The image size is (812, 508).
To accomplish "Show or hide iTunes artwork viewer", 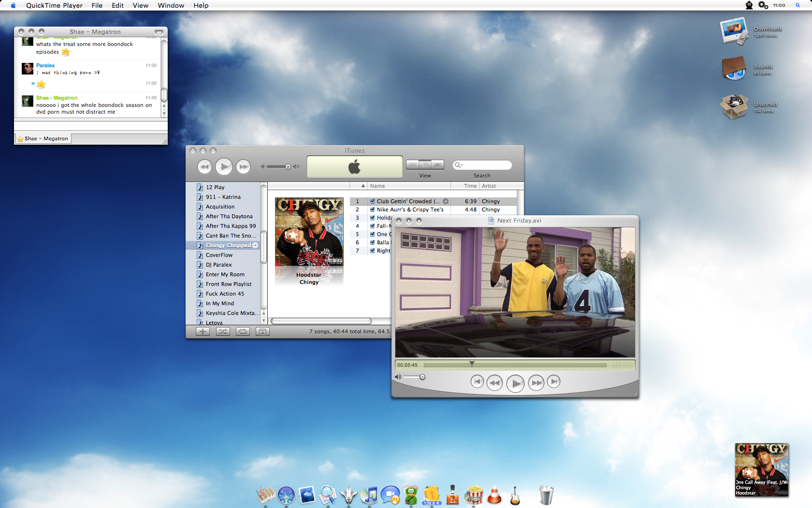I will coord(262,331).
